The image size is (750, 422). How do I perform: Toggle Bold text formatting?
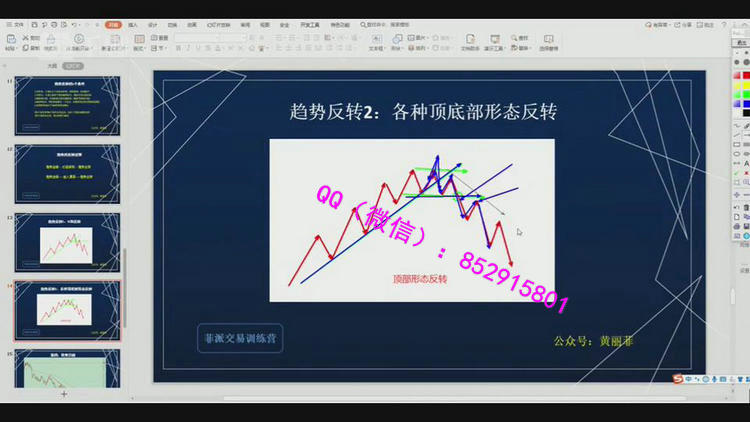pos(178,48)
